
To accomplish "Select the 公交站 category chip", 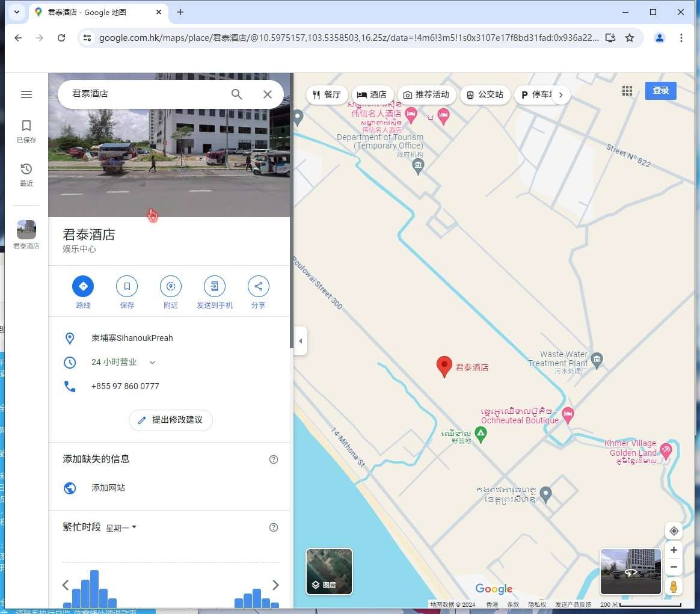I will 485,94.
